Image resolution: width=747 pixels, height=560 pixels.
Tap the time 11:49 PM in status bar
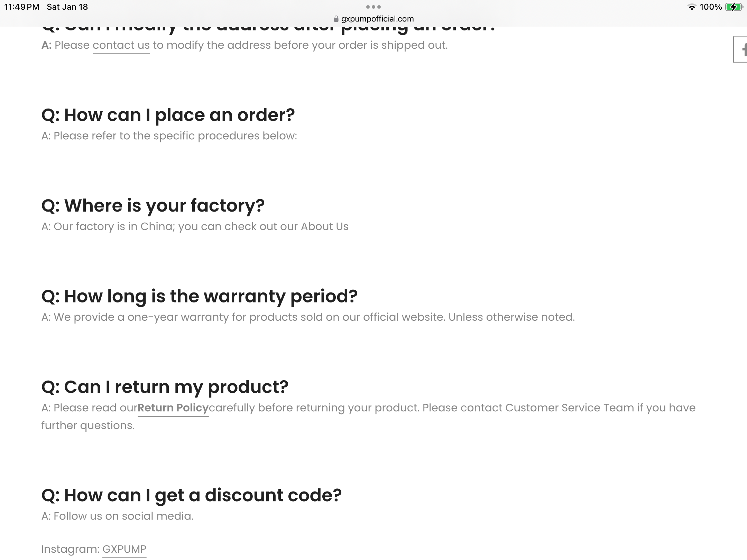coord(22,7)
